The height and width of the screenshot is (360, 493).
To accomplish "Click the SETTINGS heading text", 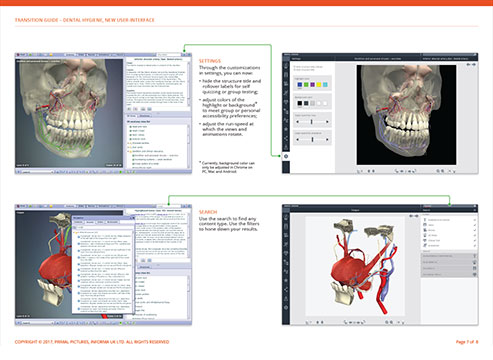I will tap(210, 61).
